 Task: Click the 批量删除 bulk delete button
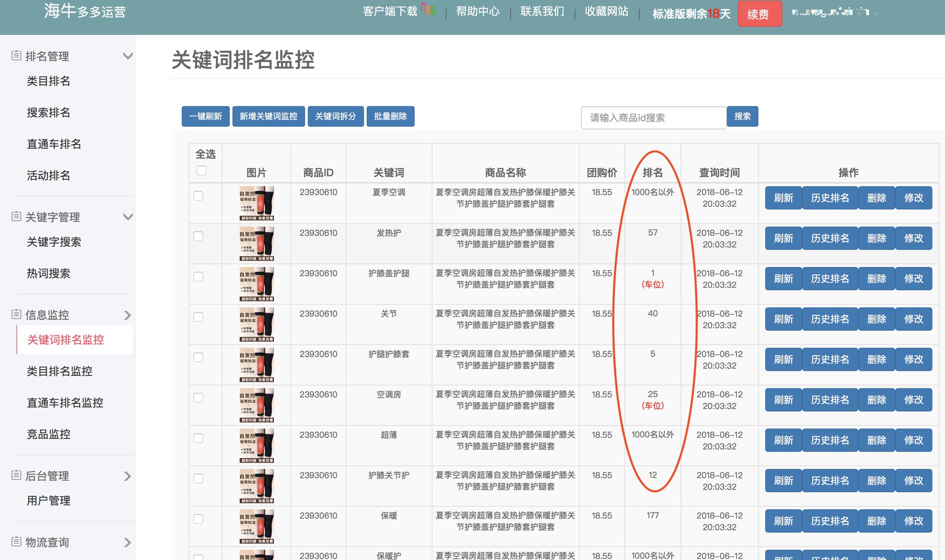pyautogui.click(x=391, y=116)
